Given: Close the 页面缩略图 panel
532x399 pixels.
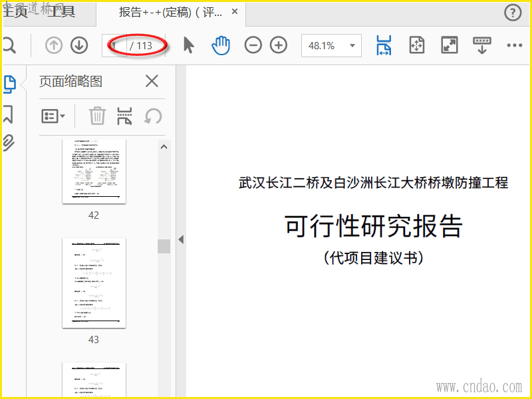Looking at the screenshot, I should coord(152,81).
